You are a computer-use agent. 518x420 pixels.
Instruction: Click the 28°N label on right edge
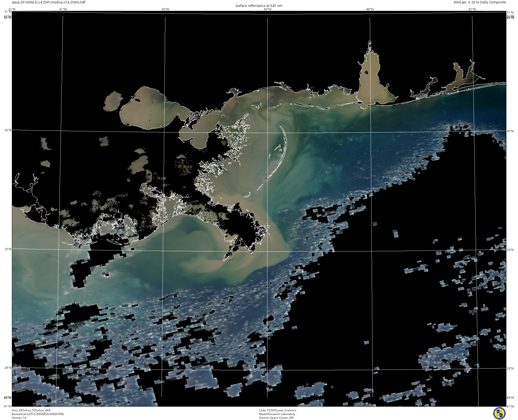point(510,369)
